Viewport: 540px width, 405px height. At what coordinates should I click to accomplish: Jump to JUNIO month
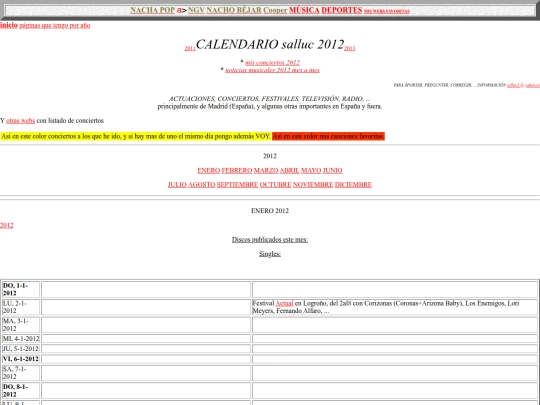tap(332, 170)
